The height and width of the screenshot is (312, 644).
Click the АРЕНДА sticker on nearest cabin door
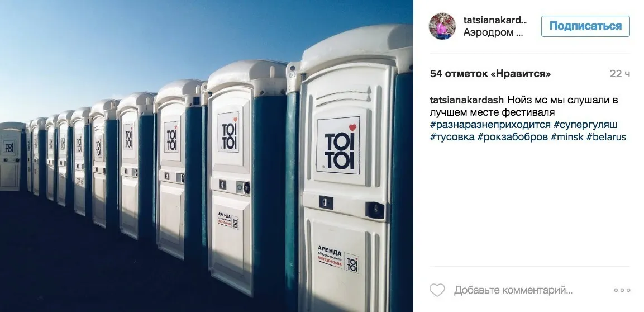pyautogui.click(x=338, y=258)
